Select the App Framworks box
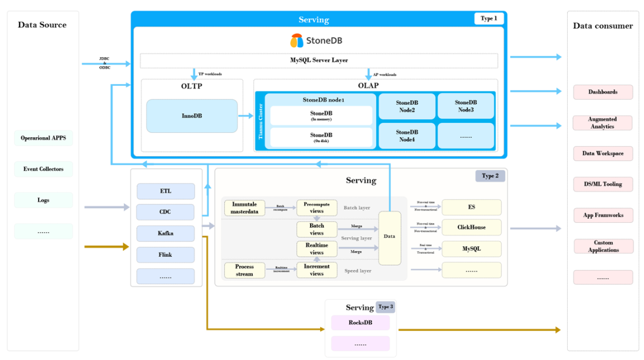 click(603, 216)
